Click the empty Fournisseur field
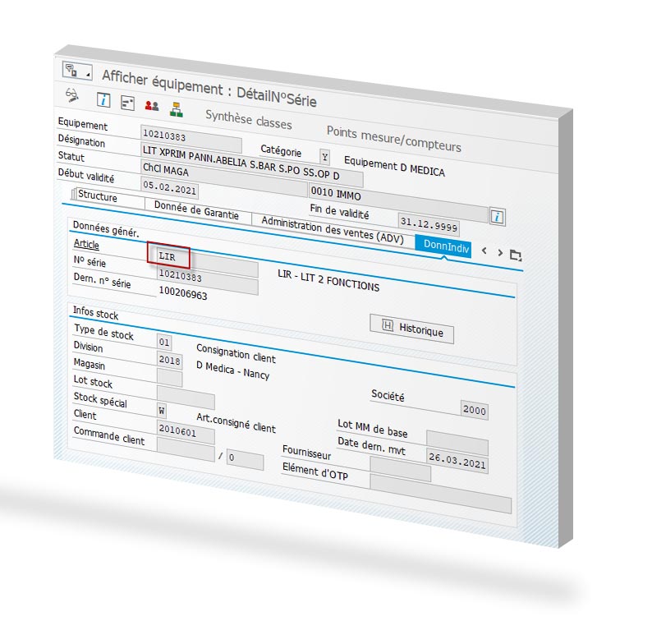The height and width of the screenshot is (644, 652). pyautogui.click(x=401, y=469)
